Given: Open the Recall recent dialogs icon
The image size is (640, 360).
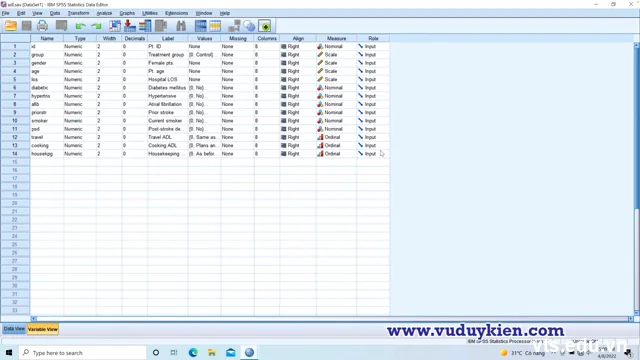Looking at the screenshot, I should (62, 26).
